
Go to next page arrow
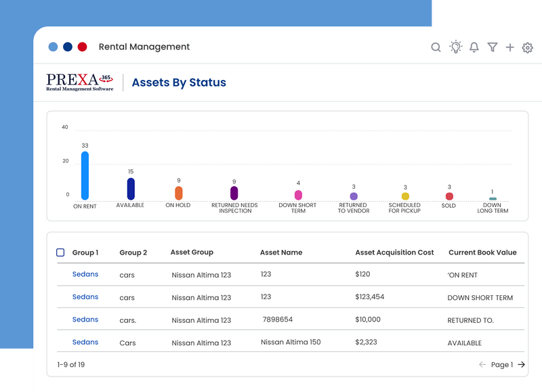(522, 365)
